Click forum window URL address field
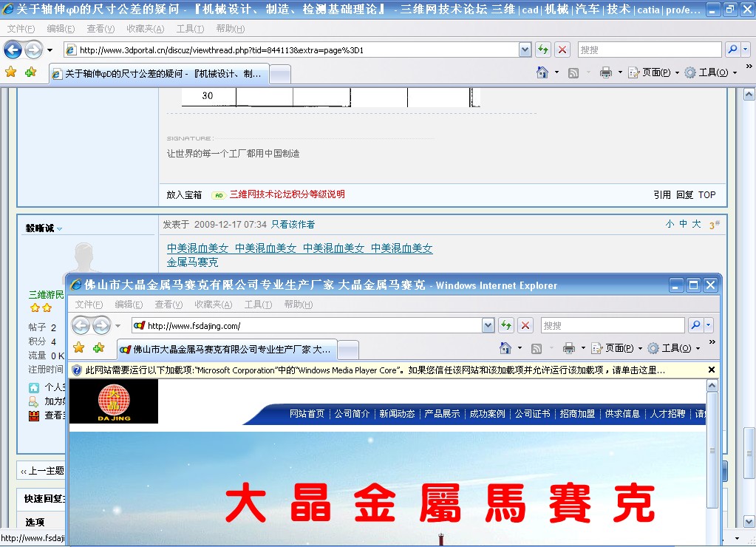 [x=292, y=50]
